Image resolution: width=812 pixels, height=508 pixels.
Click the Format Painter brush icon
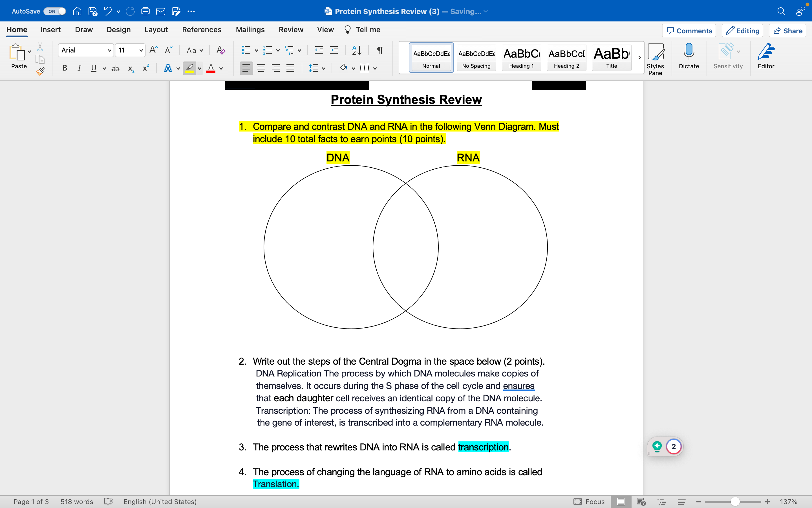[40, 71]
